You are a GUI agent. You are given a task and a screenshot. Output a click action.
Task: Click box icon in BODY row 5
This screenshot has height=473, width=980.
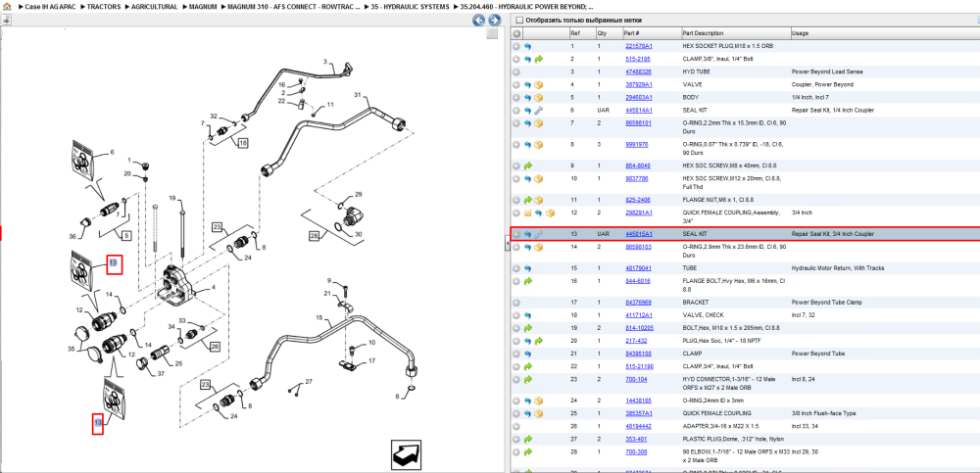pos(538,98)
